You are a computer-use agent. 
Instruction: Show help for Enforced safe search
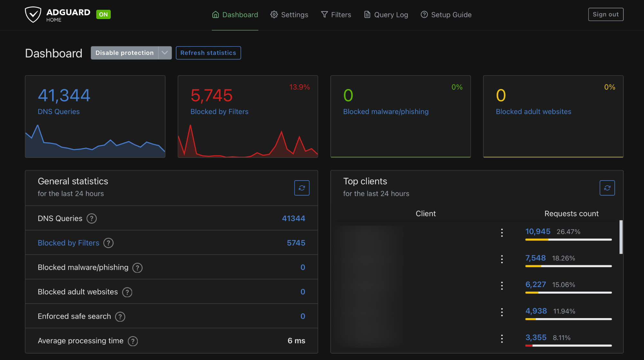pyautogui.click(x=120, y=316)
